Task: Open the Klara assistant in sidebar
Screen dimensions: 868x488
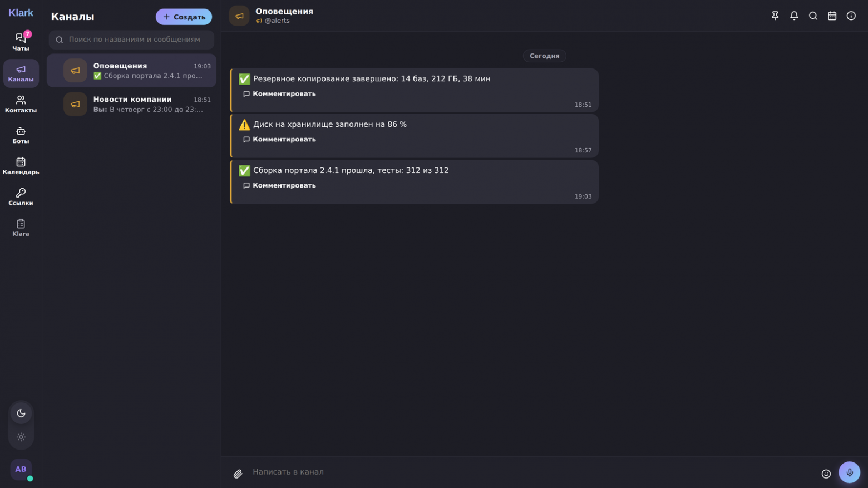Action: click(21, 228)
